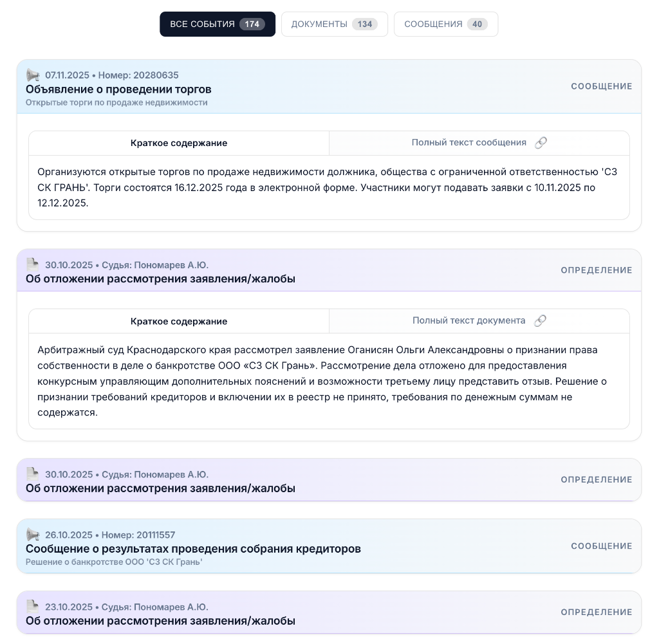
Task: Click the 174 counter badge
Action: coord(252,24)
